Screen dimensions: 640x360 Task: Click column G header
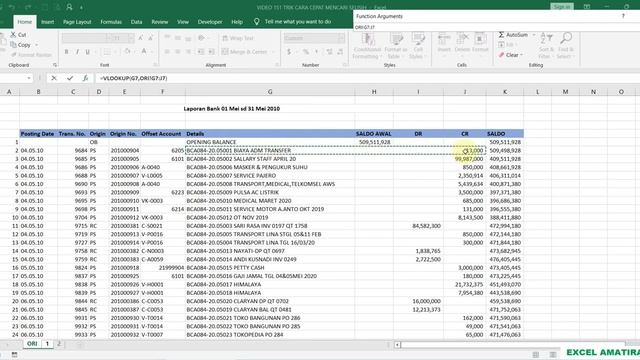click(x=270, y=92)
